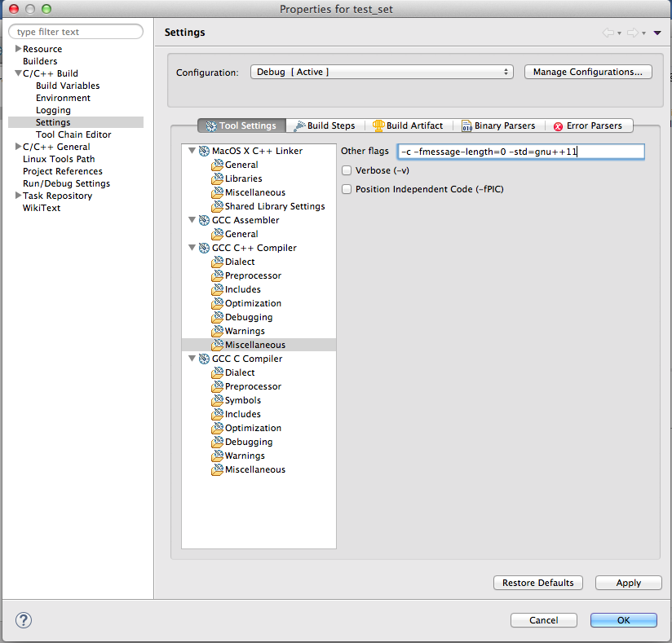Viewport: 672px width, 643px height.
Task: Click the Shared Library Settings option icon
Action: 218,206
